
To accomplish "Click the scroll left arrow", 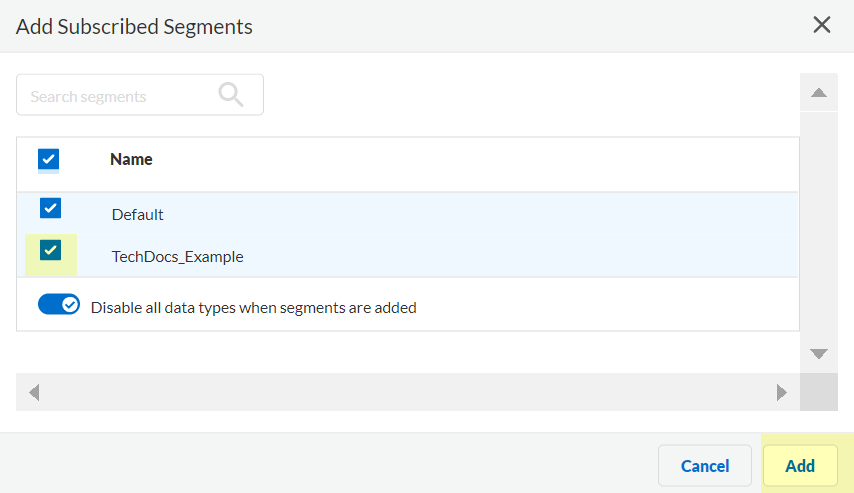I will pos(34,392).
